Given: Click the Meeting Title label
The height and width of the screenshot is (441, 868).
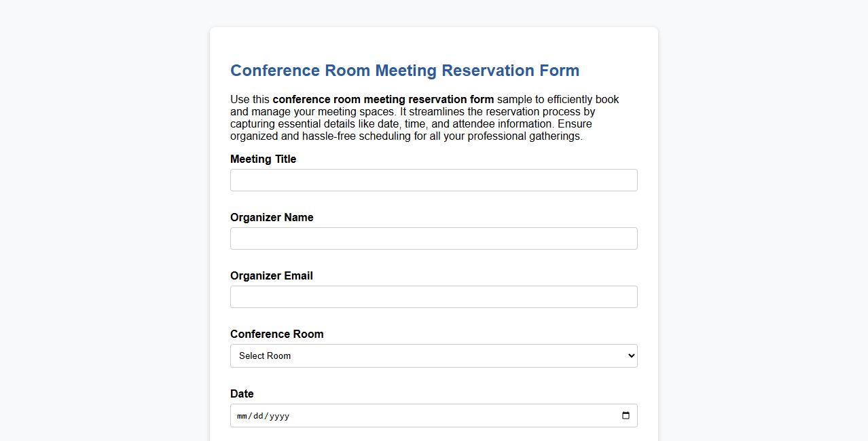Looking at the screenshot, I should [263, 159].
